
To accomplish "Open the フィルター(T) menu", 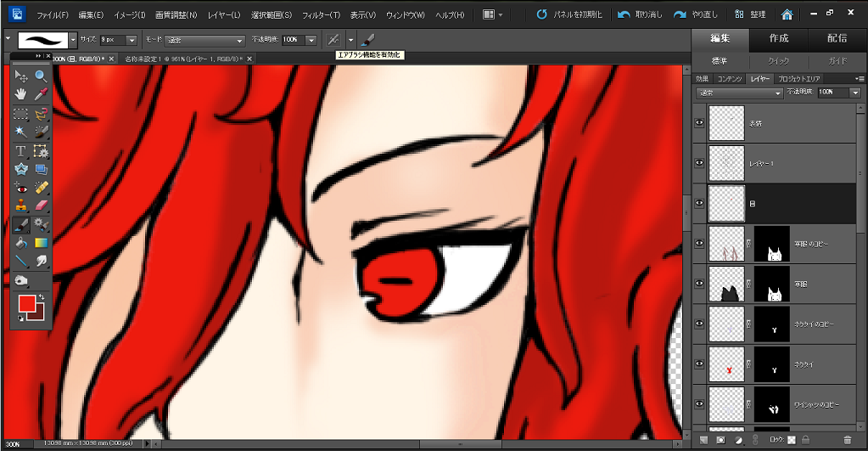I will 321,15.
